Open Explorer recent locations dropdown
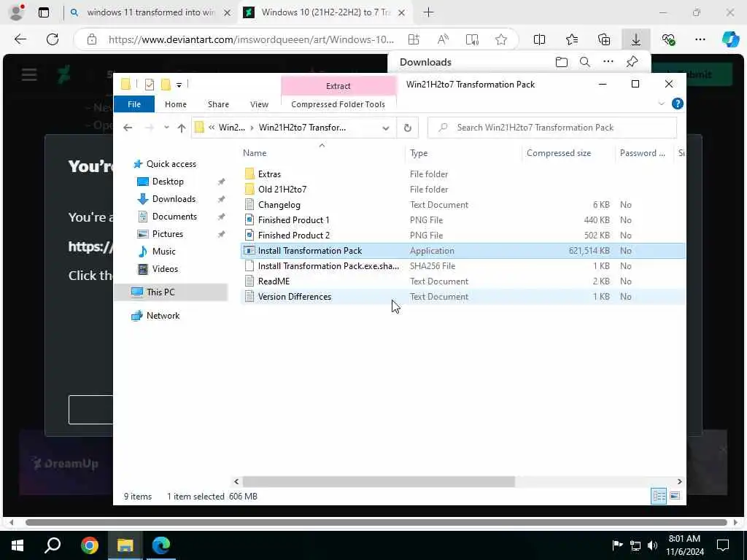The height and width of the screenshot is (560, 747). click(166, 128)
